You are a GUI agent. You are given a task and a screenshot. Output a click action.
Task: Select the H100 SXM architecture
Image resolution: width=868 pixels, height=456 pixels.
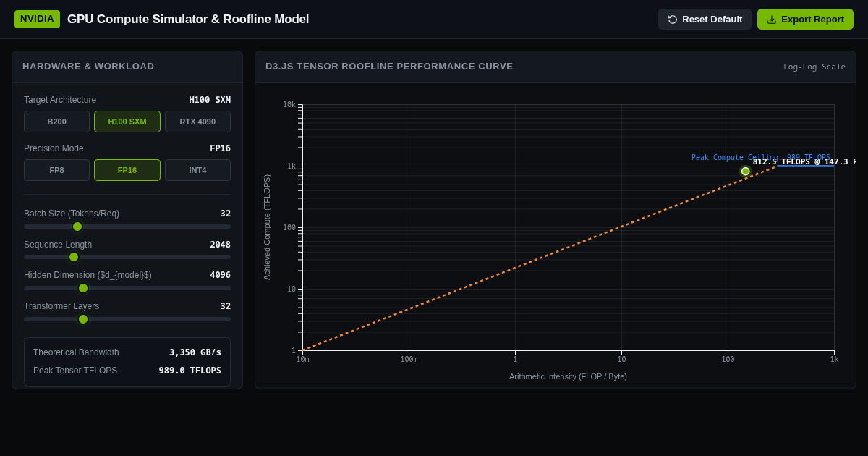pos(127,122)
